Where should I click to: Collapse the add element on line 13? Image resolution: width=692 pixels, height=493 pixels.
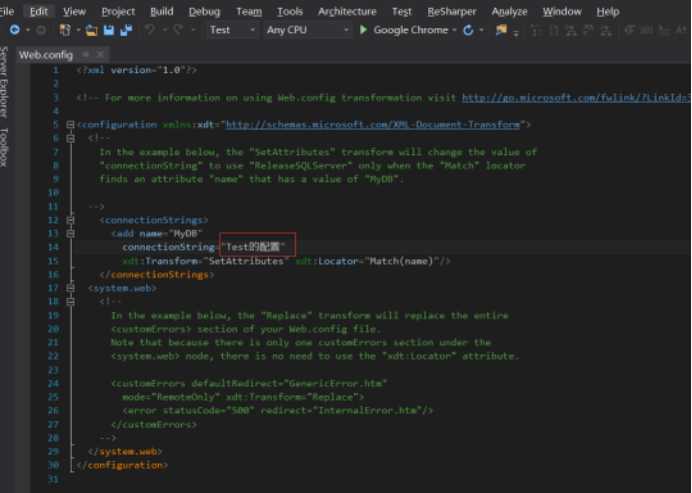(70, 233)
